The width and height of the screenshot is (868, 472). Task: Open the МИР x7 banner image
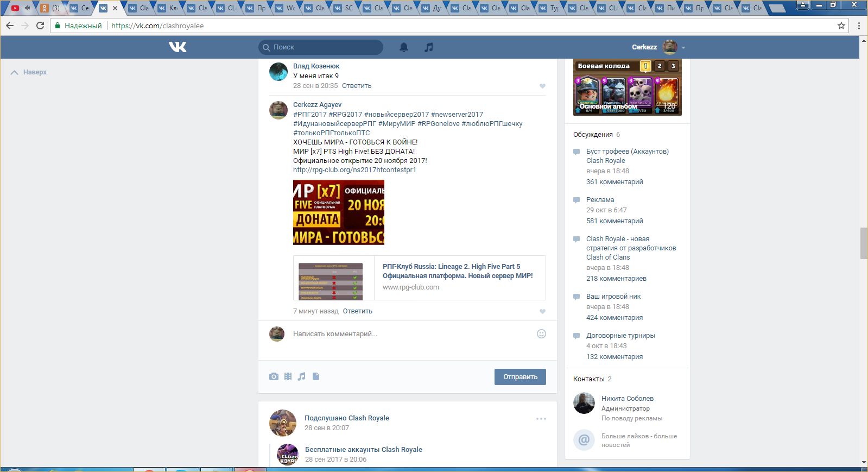point(339,212)
